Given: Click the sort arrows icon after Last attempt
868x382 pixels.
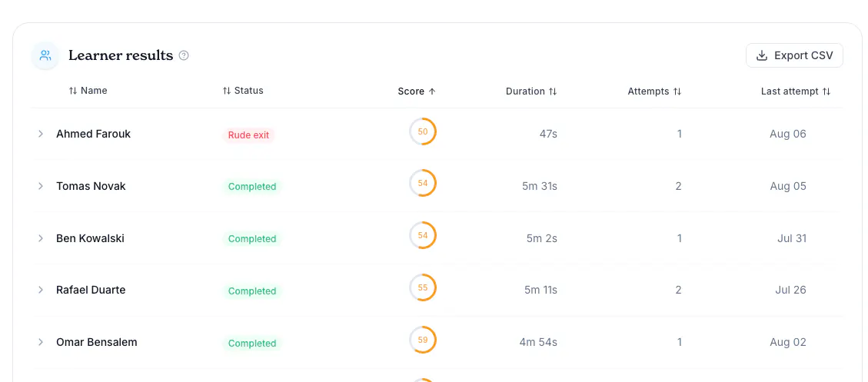Looking at the screenshot, I should click(x=826, y=91).
